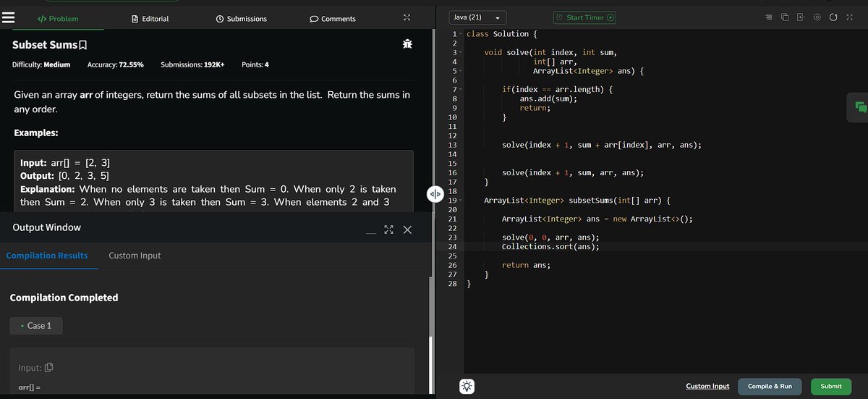
Task: Collapse fold arrow on line 3
Action: [461, 53]
